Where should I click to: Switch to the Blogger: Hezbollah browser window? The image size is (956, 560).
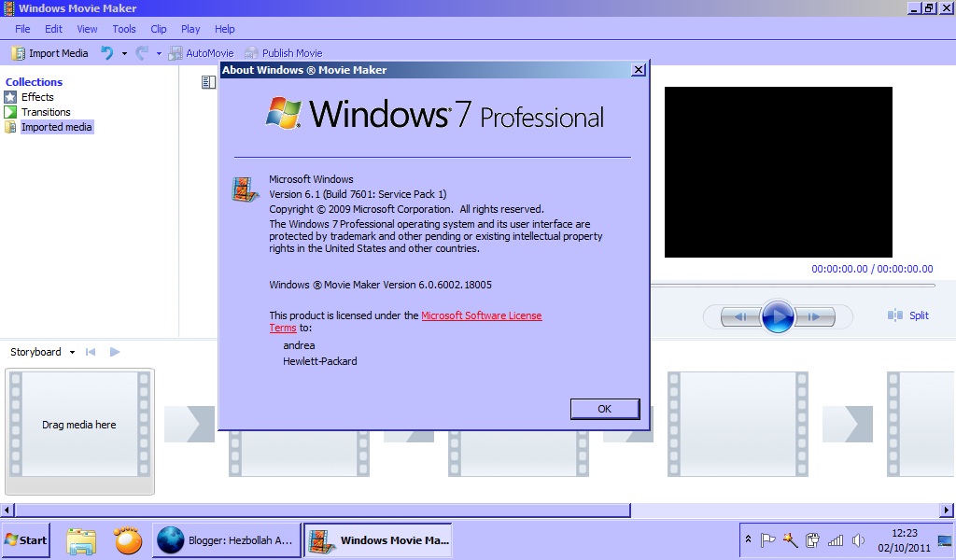pyautogui.click(x=226, y=539)
